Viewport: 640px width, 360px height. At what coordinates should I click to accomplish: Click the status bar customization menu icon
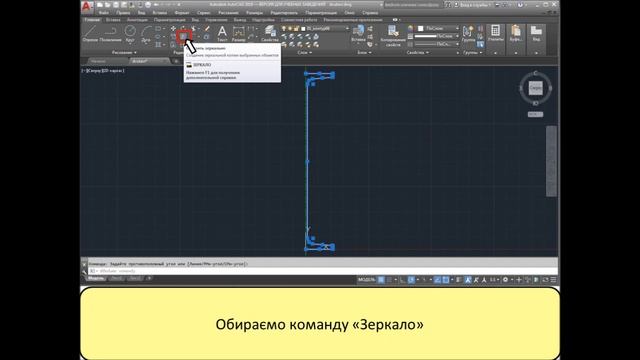tap(553, 280)
